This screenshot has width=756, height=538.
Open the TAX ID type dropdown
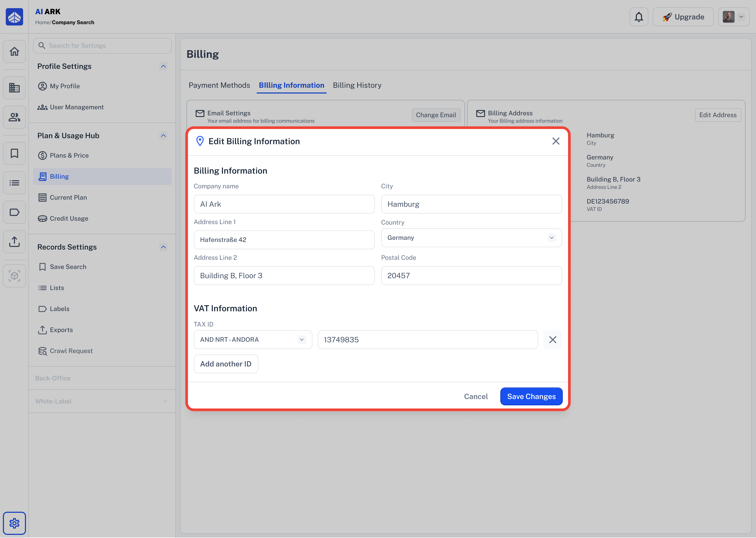[253, 340]
